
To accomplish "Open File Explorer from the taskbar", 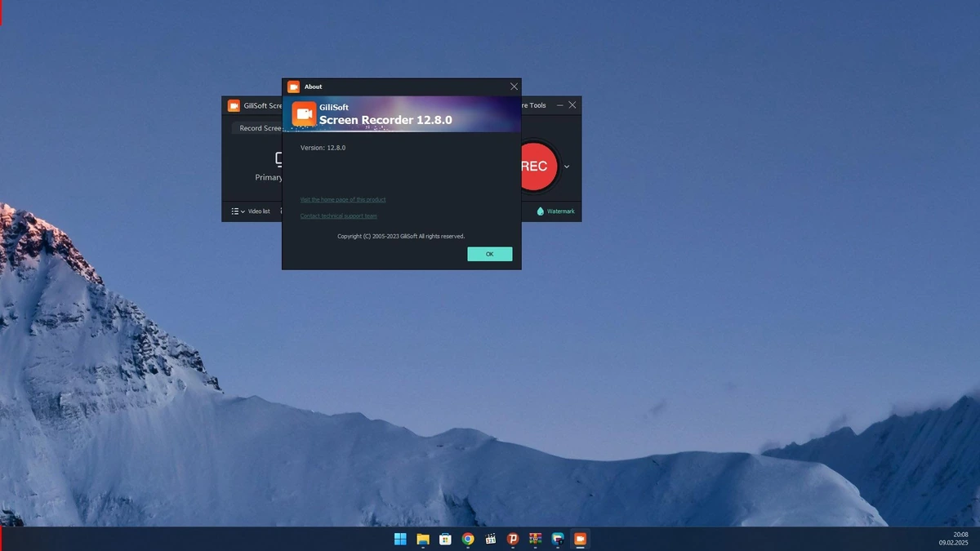I will (423, 539).
